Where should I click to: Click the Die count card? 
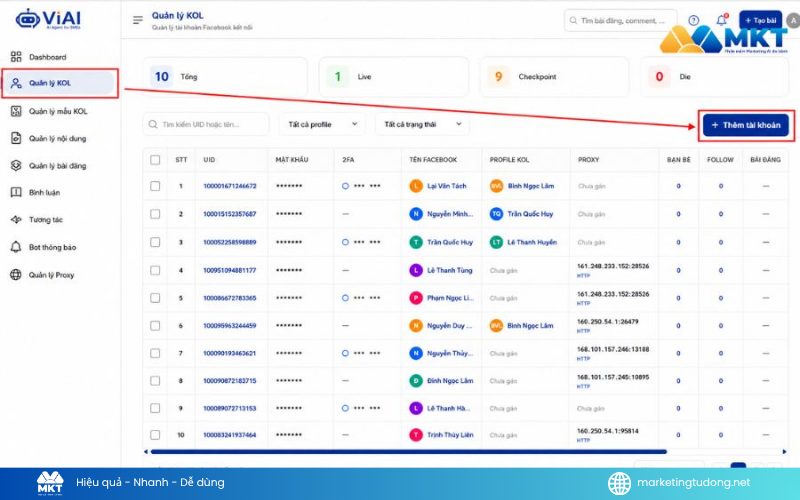point(714,77)
